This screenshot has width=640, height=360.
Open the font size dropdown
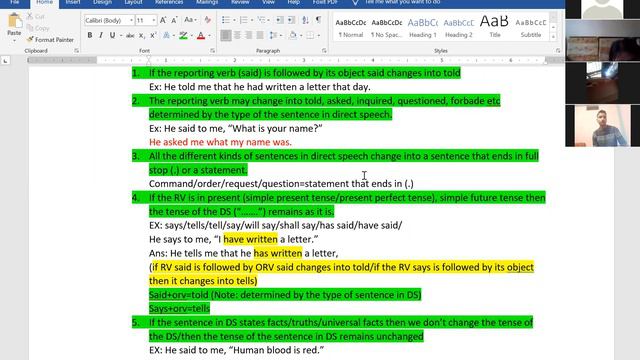tap(154, 20)
